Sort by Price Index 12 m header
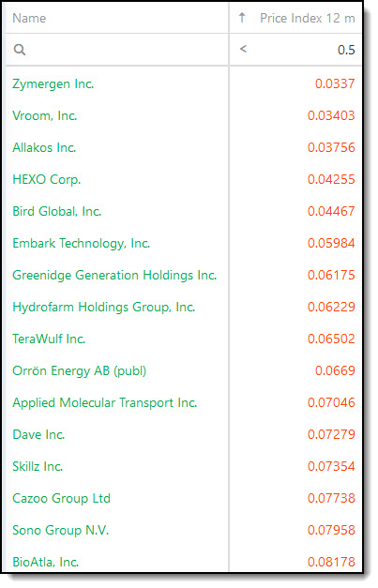 pos(308,18)
